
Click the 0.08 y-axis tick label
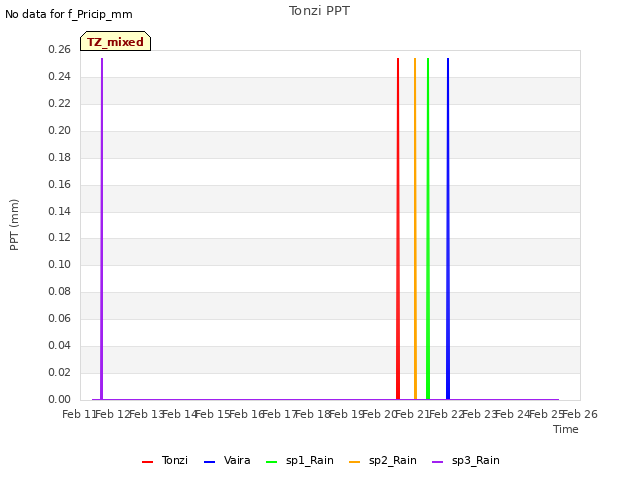[59, 291]
